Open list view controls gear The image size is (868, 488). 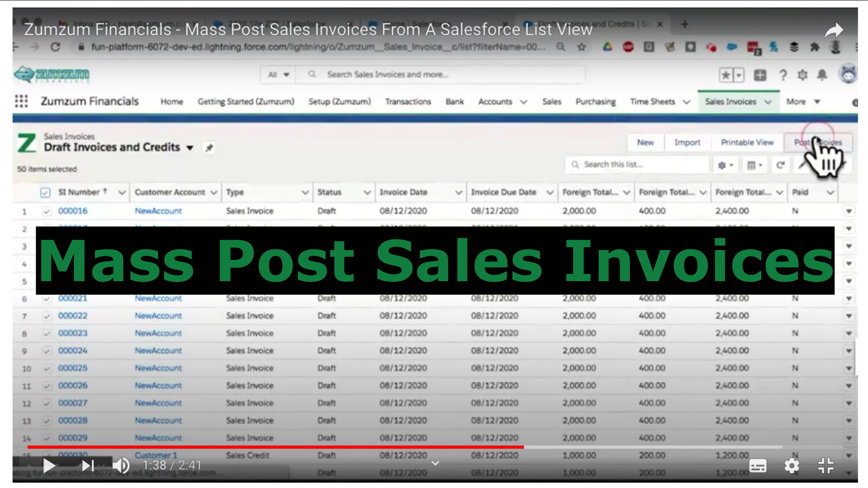[x=725, y=165]
